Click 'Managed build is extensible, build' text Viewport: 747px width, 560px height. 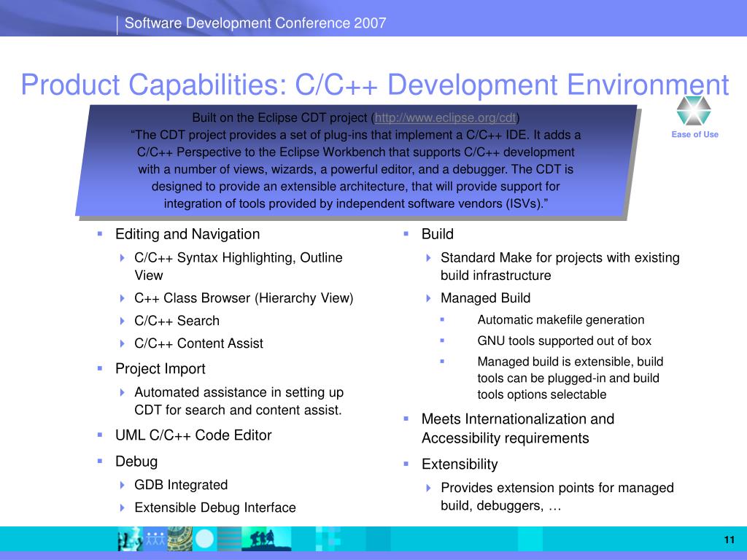570,362
